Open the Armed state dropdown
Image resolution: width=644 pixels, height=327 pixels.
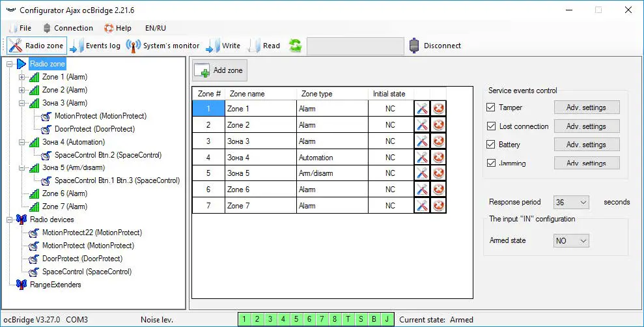pos(571,241)
